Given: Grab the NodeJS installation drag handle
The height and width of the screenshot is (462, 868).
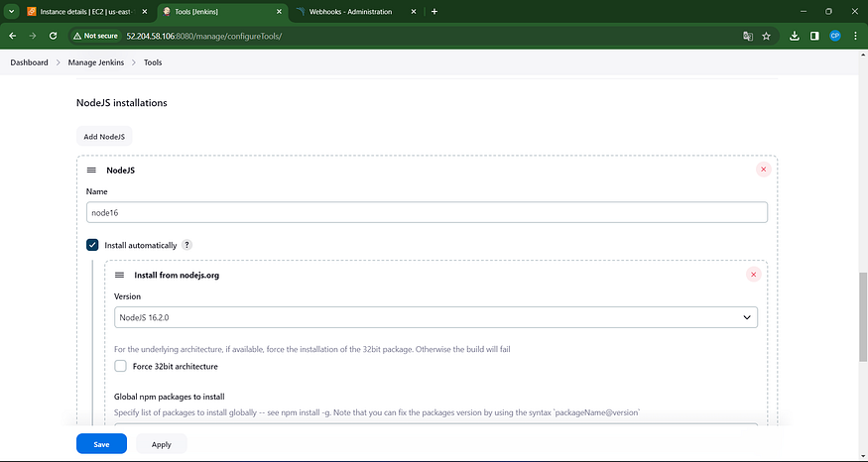Looking at the screenshot, I should [91, 171].
